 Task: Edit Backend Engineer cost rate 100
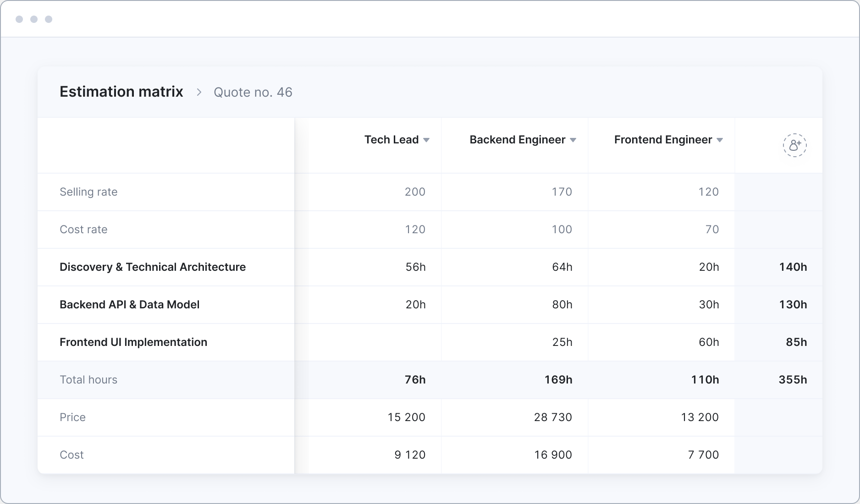tap(562, 230)
